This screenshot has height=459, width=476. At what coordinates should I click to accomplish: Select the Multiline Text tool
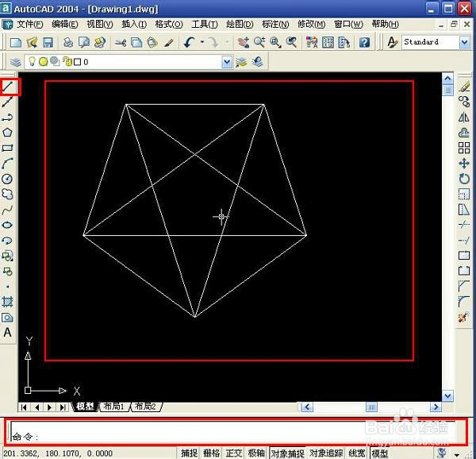pos(8,333)
